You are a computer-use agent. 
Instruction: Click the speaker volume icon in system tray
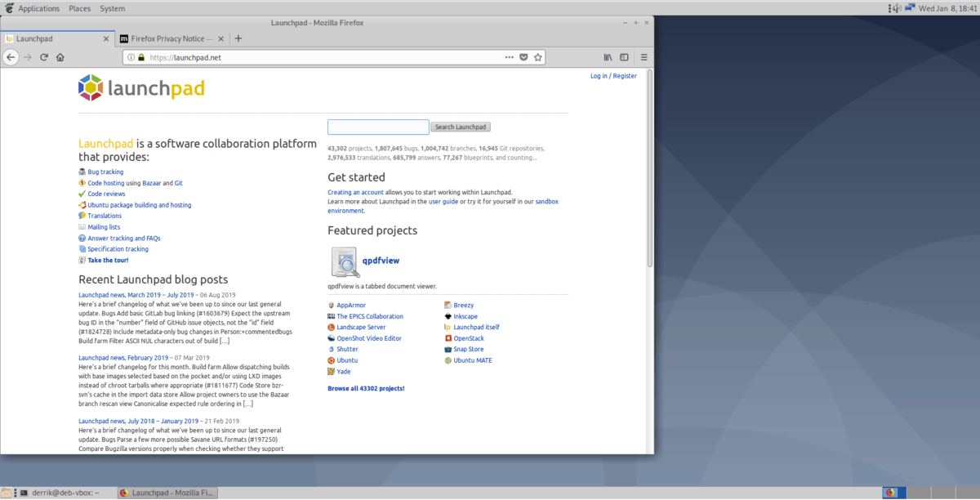895,7
